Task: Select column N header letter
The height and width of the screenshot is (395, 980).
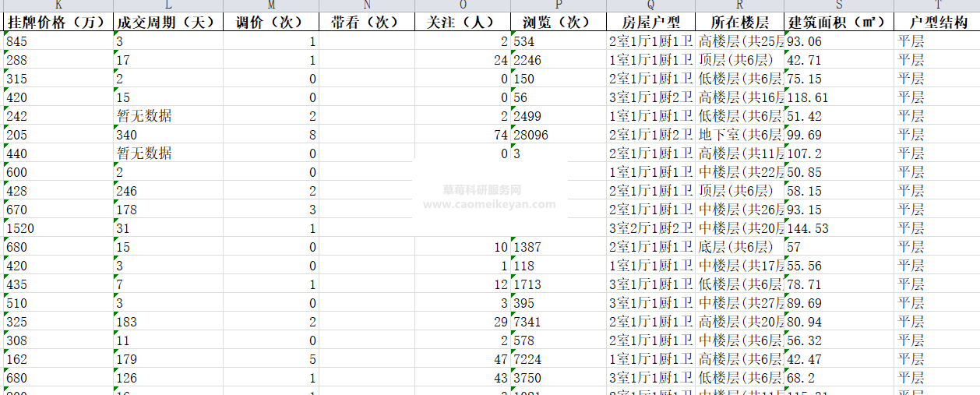Action: tap(367, 5)
